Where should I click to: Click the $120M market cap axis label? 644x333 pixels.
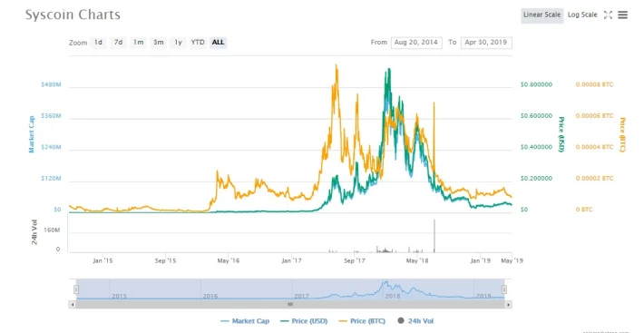(51, 178)
